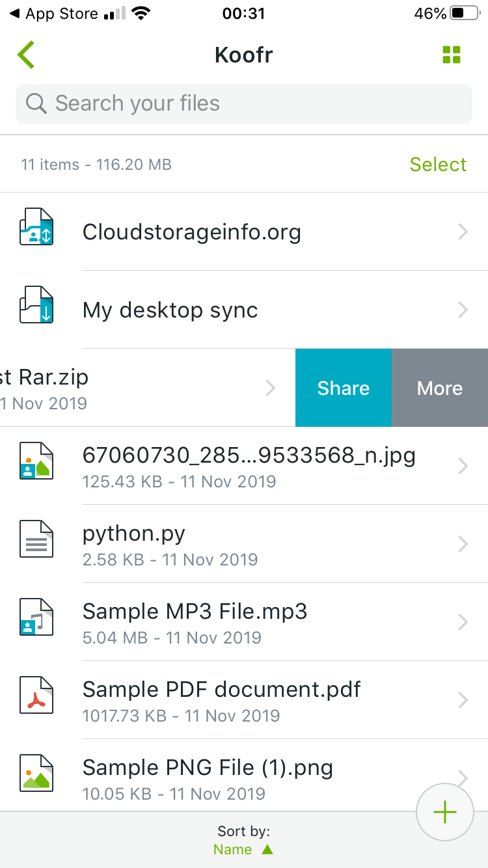Open the Sort by Name selector
Screen dimensions: 488x868
233,850
